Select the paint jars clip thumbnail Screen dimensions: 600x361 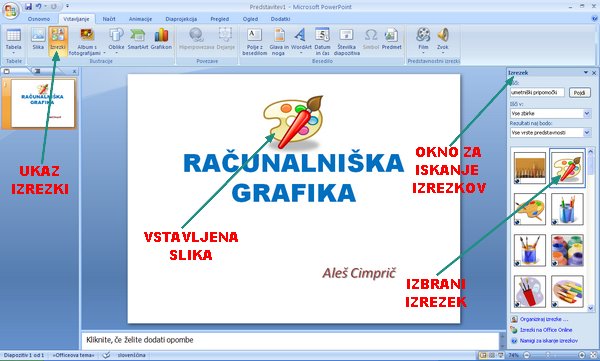567,250
